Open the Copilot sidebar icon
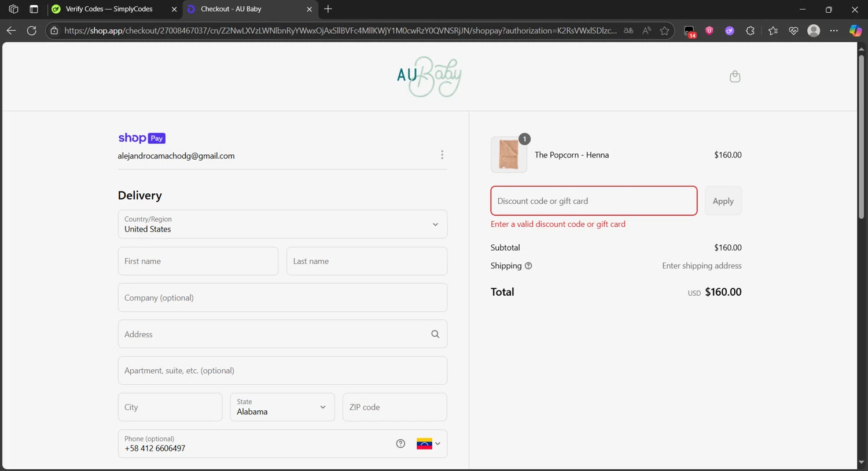Viewport: 868px width, 471px height. coord(855,31)
